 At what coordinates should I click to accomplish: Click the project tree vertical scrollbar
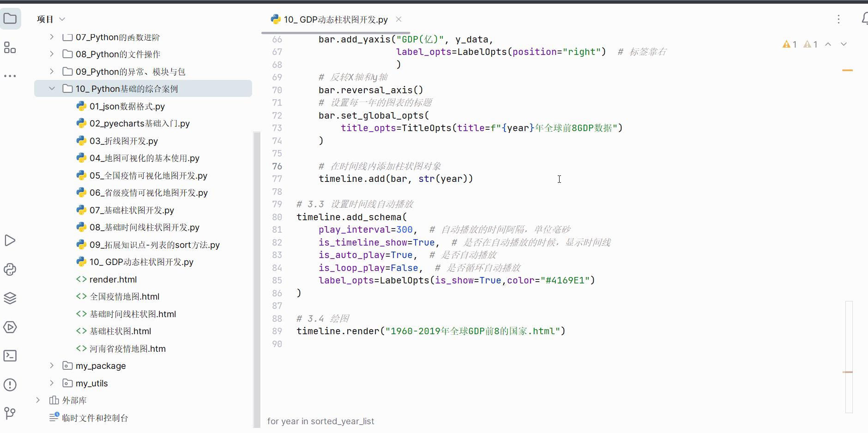[257, 279]
